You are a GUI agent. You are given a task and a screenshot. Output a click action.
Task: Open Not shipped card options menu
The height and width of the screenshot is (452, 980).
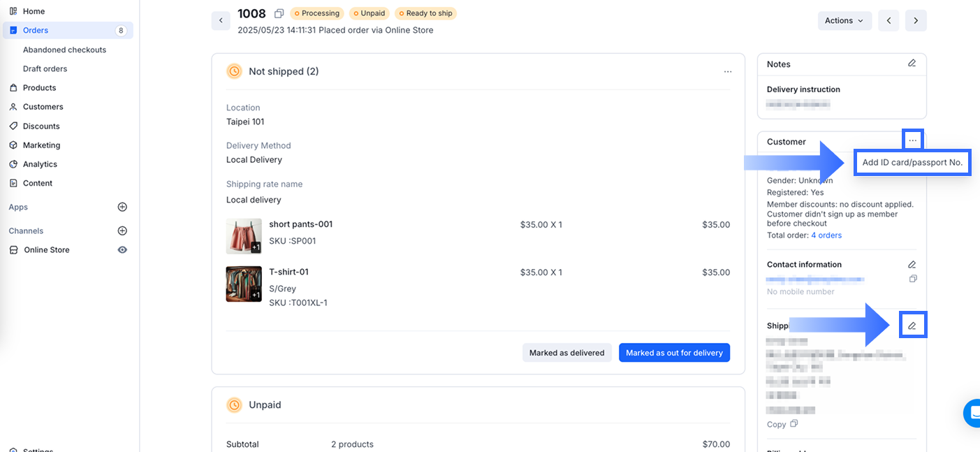tap(728, 71)
